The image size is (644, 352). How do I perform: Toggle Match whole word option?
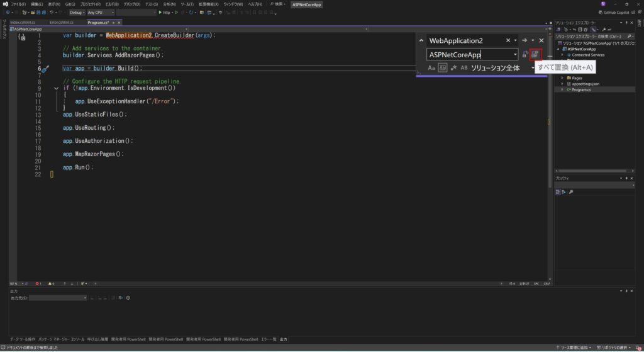pos(442,68)
